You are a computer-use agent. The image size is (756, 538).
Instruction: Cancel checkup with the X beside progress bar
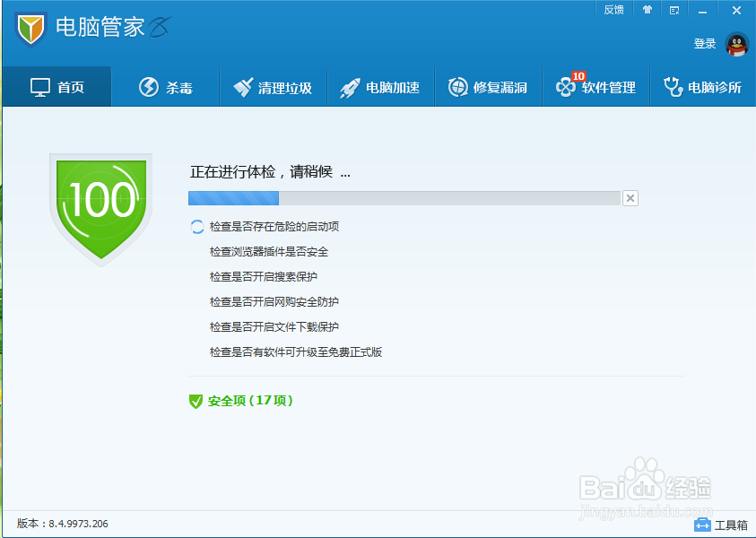pos(630,197)
